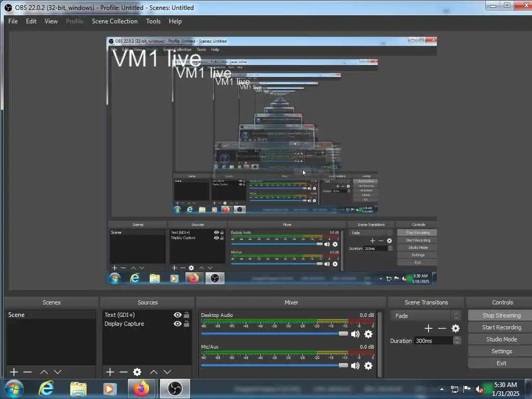This screenshot has height=399, width=532.
Task: Move source down in the list
Action: [167, 372]
